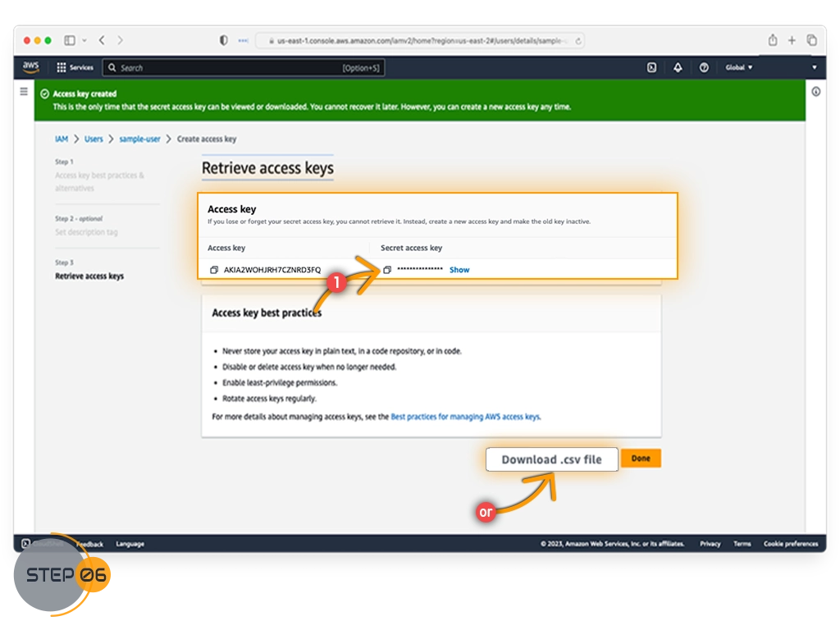Open best practices for managing AWS access keys link

point(465,417)
